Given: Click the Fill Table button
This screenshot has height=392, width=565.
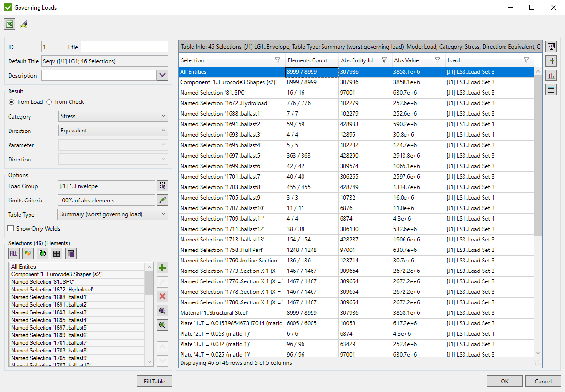Looking at the screenshot, I should coord(154,381).
